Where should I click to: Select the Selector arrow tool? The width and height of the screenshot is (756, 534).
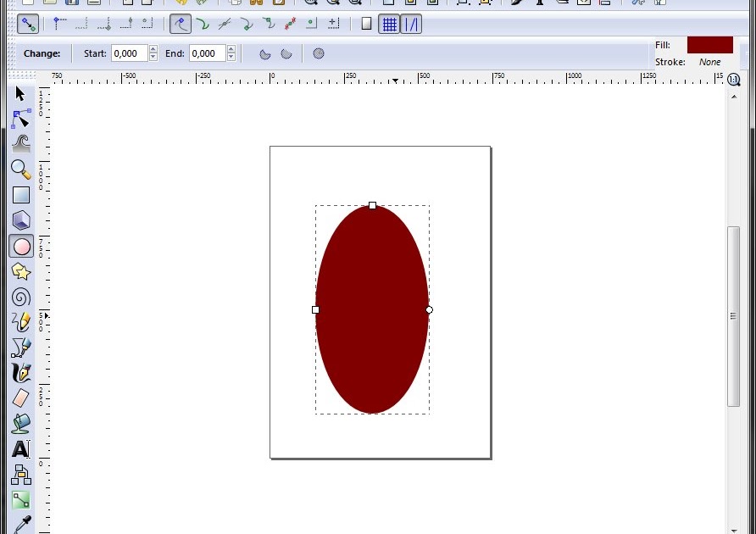pos(20,93)
